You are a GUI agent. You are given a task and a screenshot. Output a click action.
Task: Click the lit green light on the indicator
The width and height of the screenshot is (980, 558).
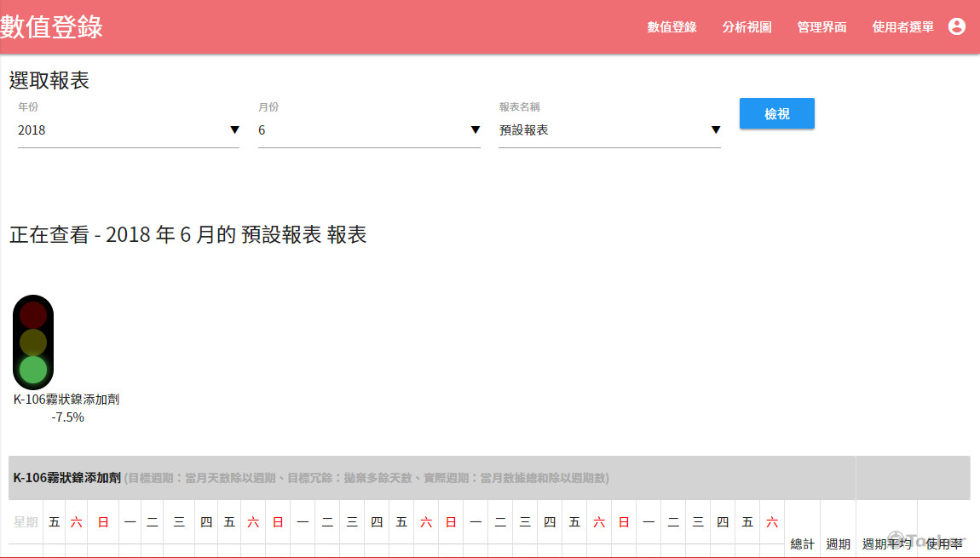tap(32, 368)
